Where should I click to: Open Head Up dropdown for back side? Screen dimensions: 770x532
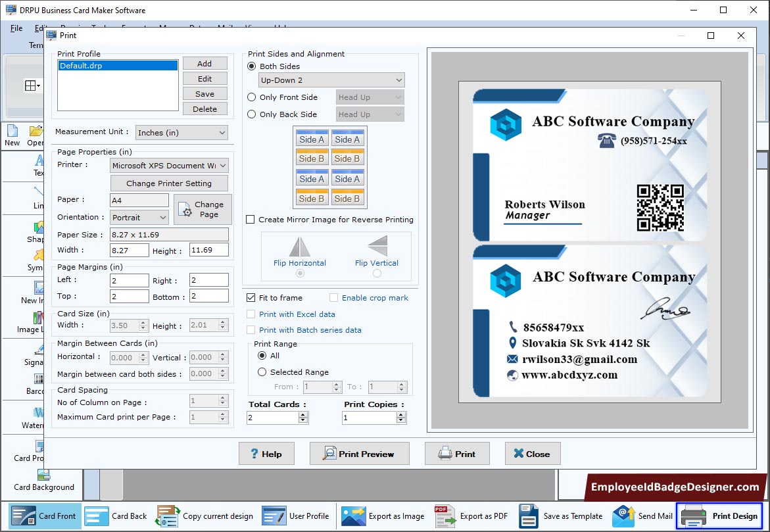[370, 114]
